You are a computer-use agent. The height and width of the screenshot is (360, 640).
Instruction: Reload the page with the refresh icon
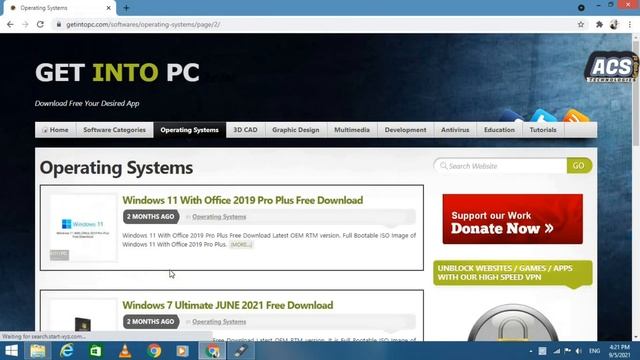[40, 24]
